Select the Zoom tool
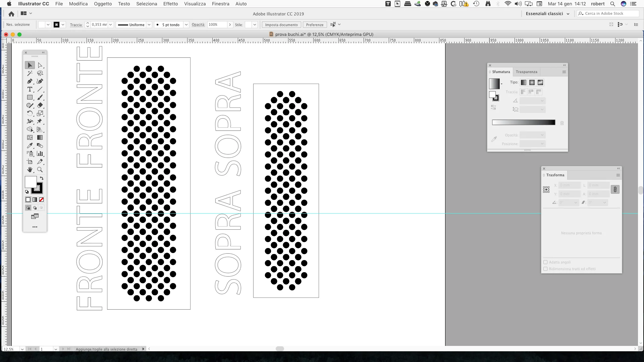 (40, 170)
